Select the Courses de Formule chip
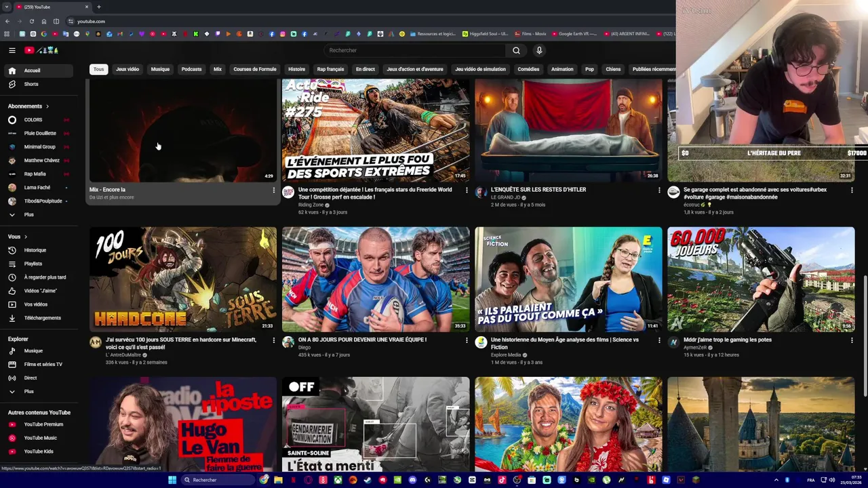Image resolution: width=868 pixels, height=488 pixels. click(x=255, y=69)
